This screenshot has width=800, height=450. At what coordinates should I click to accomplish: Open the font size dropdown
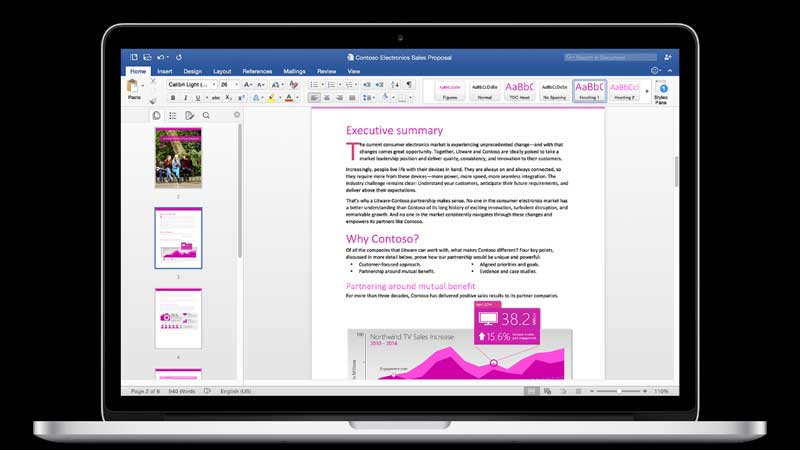[x=236, y=85]
